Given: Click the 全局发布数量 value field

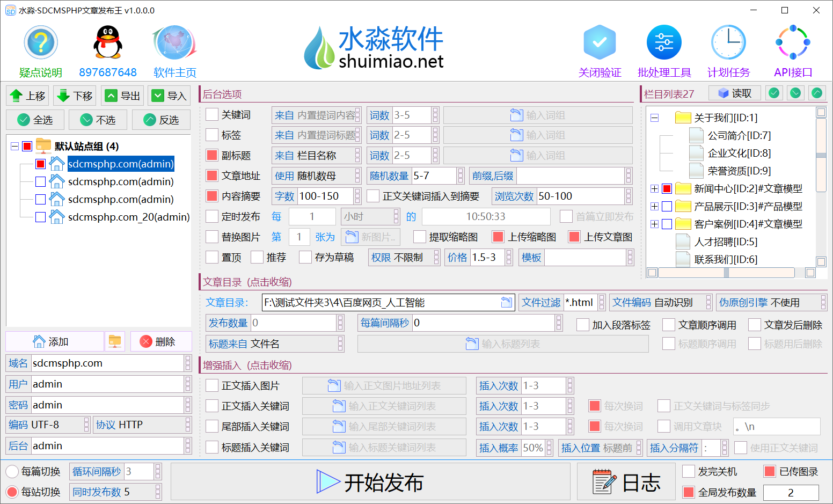Looking at the screenshot, I should 791,492.
